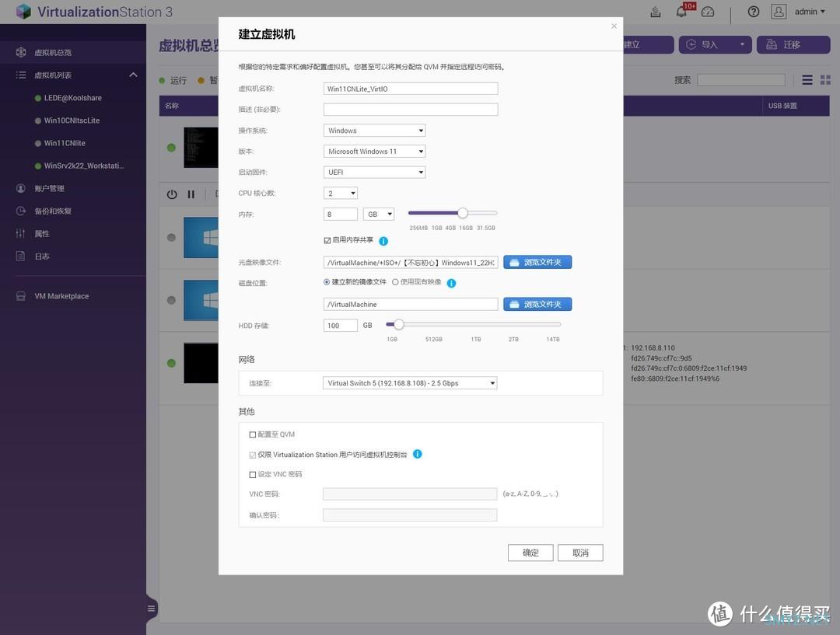The height and width of the screenshot is (635, 840).
Task: Open the import button dropdown arrow
Action: [742, 44]
